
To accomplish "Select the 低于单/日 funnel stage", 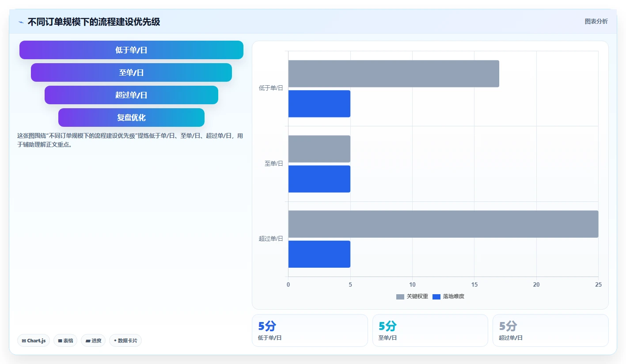I will click(131, 50).
